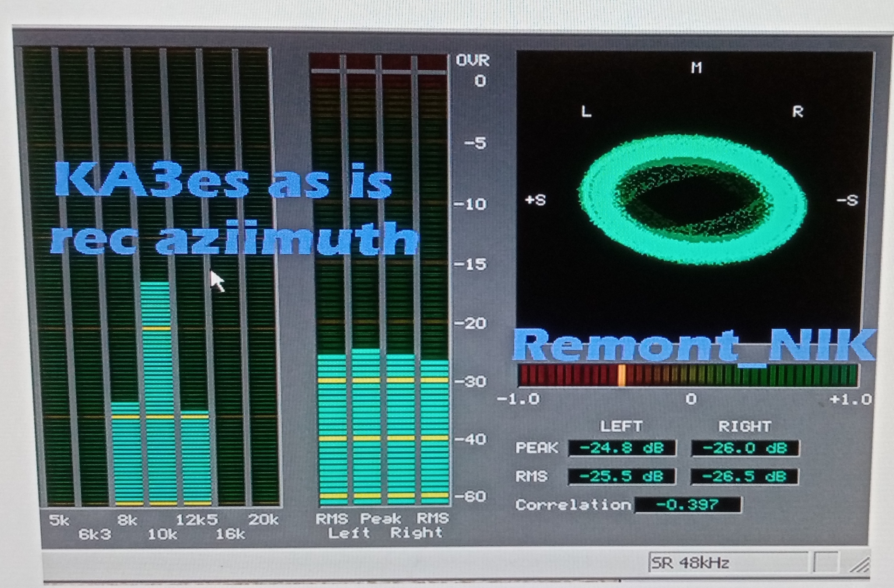Click the SR 48kHz status bar panel
Screen dimensions: 894x588
tap(728, 562)
